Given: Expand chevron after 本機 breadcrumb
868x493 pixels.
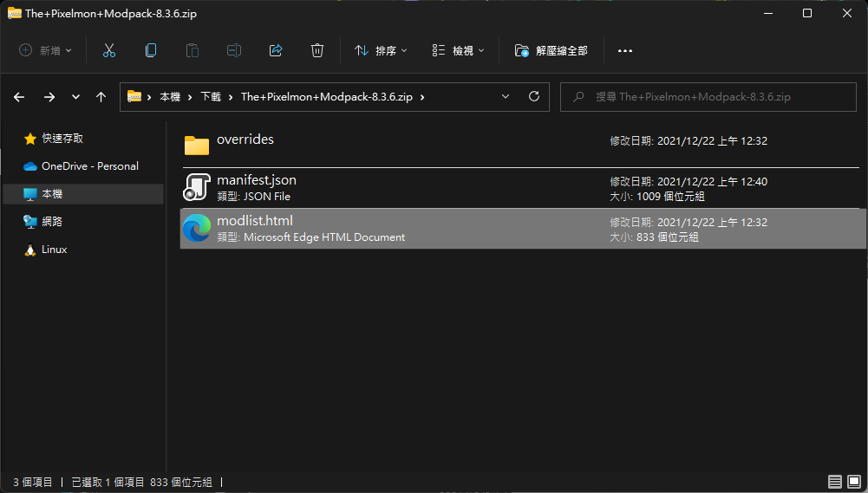Looking at the screenshot, I should [190, 97].
